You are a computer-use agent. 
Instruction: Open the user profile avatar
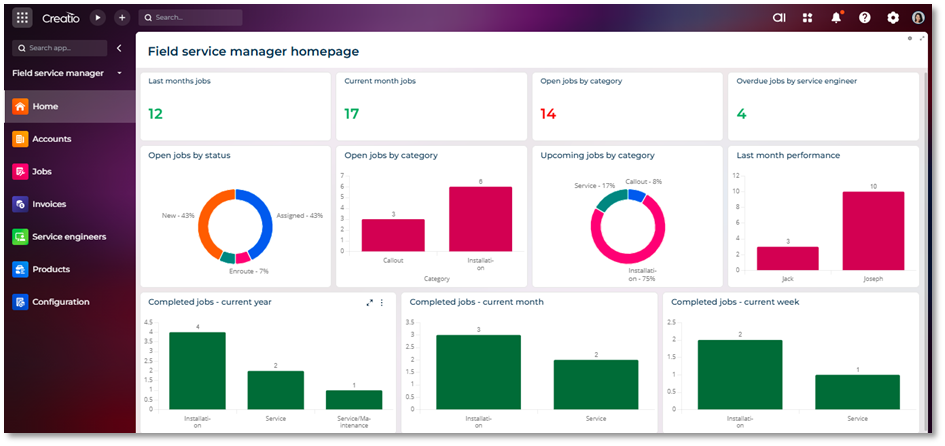coord(919,17)
